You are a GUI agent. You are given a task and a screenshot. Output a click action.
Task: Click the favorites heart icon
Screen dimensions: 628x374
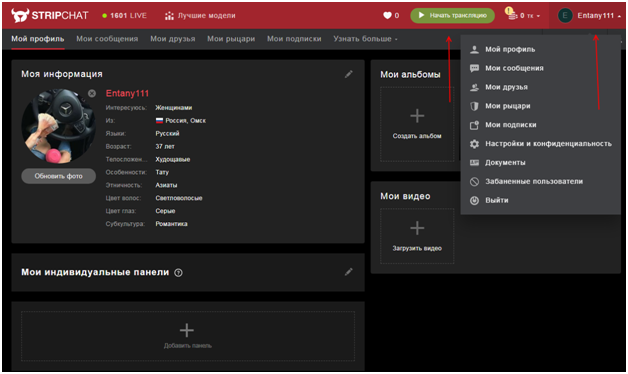pyautogui.click(x=387, y=15)
